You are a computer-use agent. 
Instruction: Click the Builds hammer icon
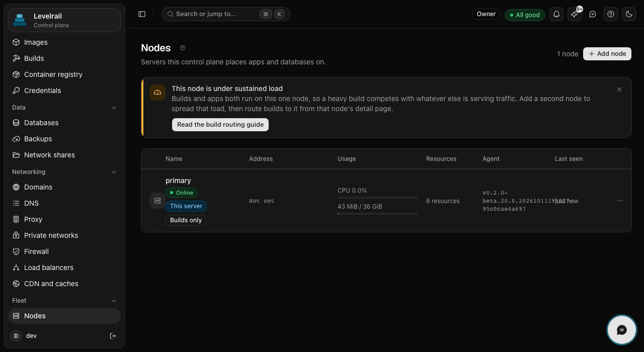tap(16, 58)
